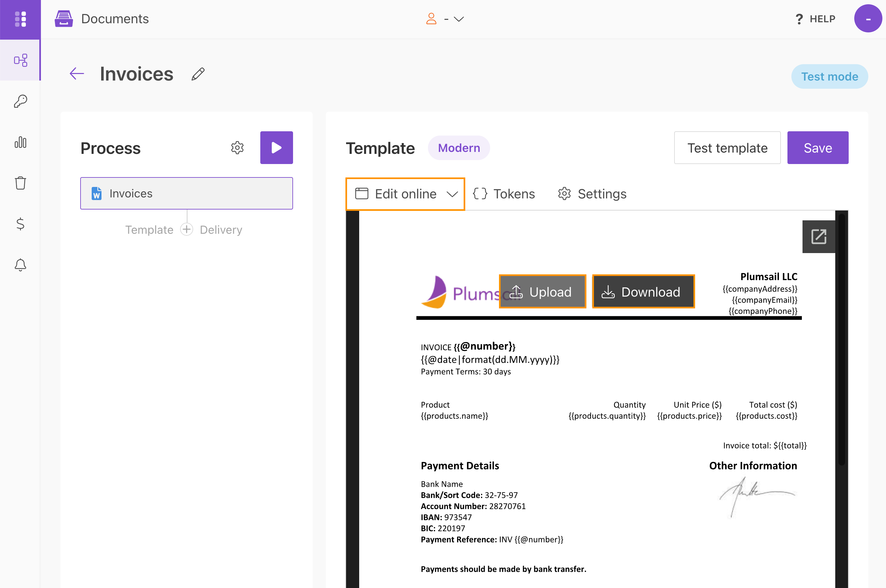Open the purple user avatar

[x=868, y=19]
